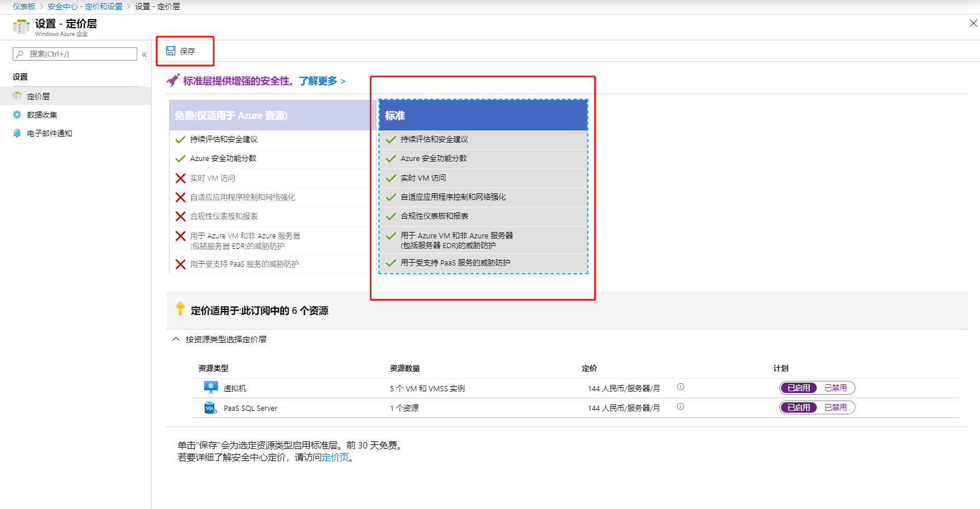Collapse the 按资源类型选择定价层 section

point(176,339)
